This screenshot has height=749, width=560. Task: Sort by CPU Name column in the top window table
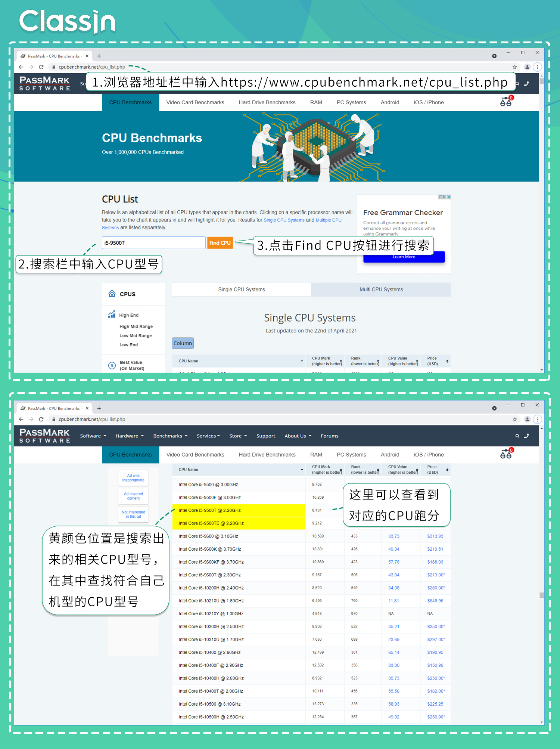click(x=239, y=361)
